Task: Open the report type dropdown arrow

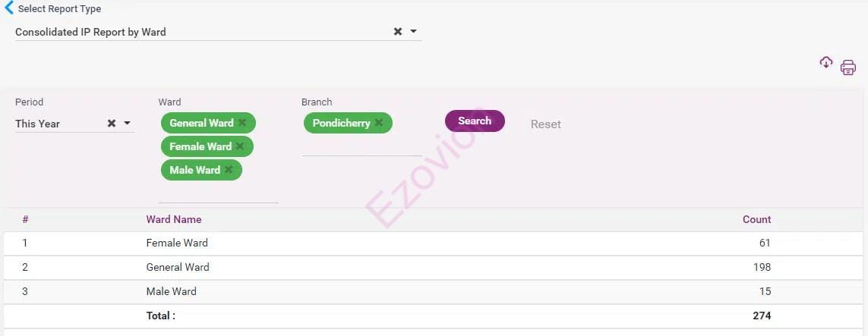Action: (414, 32)
